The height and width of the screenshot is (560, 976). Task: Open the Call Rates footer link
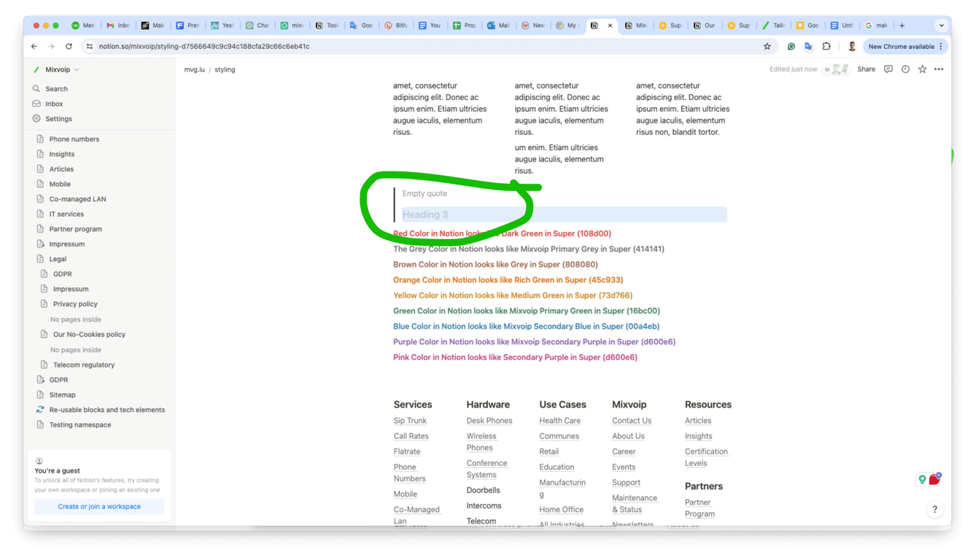tap(411, 436)
